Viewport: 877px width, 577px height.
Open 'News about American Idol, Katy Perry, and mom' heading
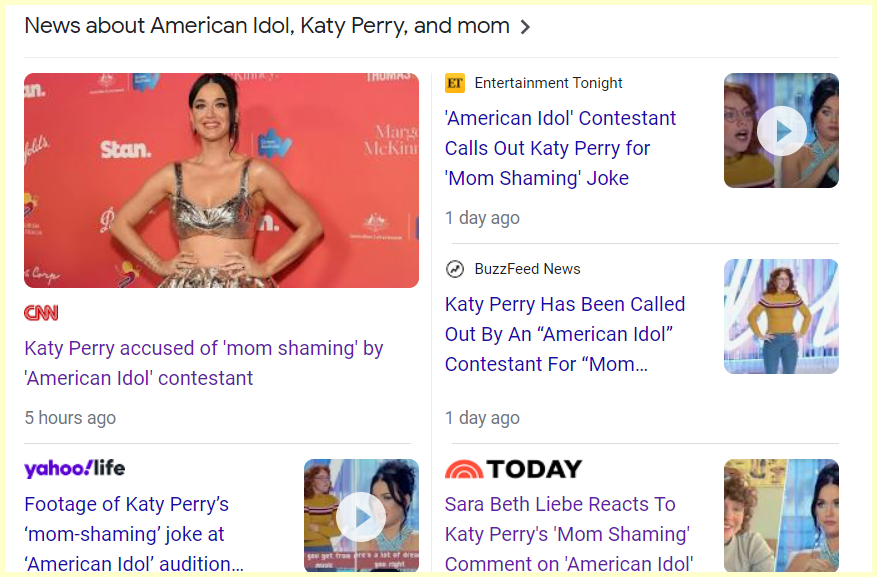coord(266,26)
